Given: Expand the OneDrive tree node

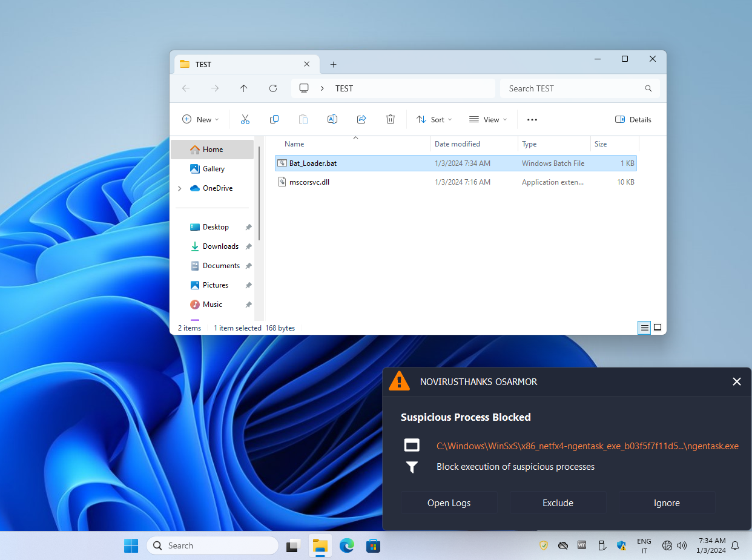Looking at the screenshot, I should tap(180, 188).
